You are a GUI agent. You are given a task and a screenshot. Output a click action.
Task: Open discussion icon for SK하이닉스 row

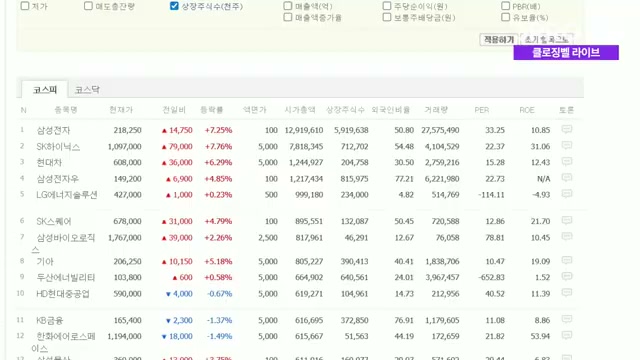(x=566, y=145)
